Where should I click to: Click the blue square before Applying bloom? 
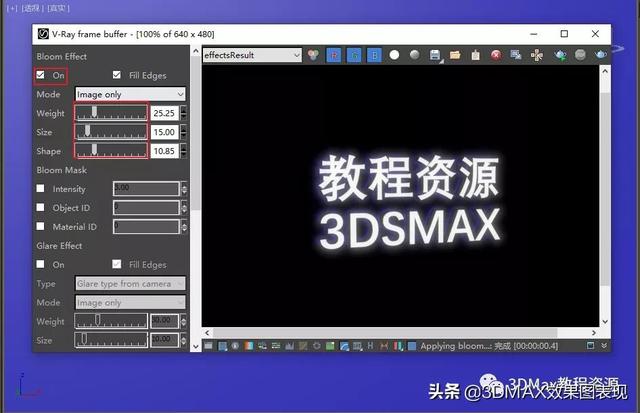(x=412, y=346)
